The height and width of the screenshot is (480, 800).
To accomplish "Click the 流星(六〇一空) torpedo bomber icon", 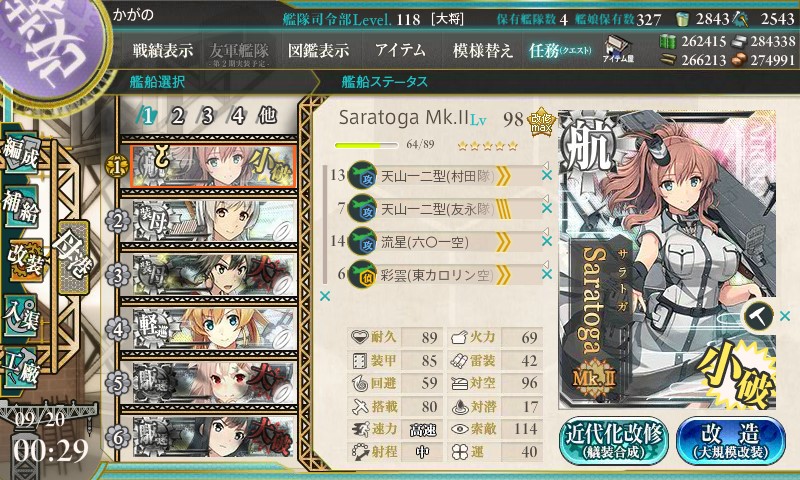I will tap(362, 241).
